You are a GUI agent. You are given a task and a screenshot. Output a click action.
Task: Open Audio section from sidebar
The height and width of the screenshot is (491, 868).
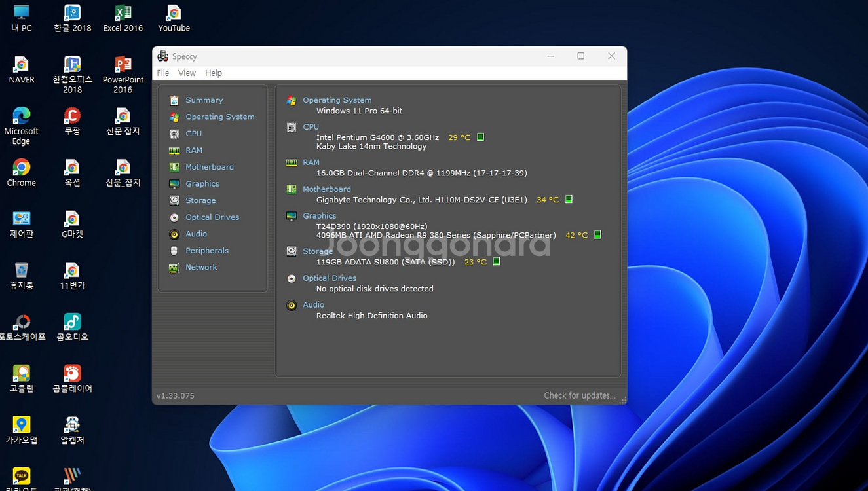coord(196,234)
